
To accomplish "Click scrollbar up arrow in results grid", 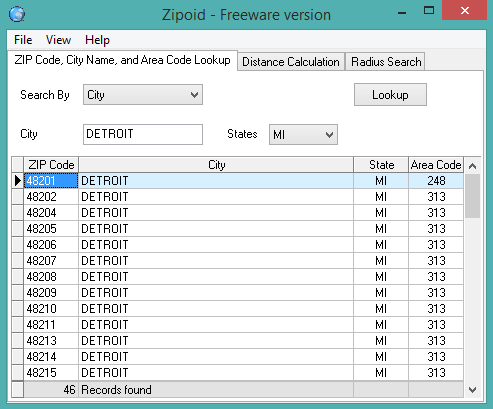I will point(472,166).
